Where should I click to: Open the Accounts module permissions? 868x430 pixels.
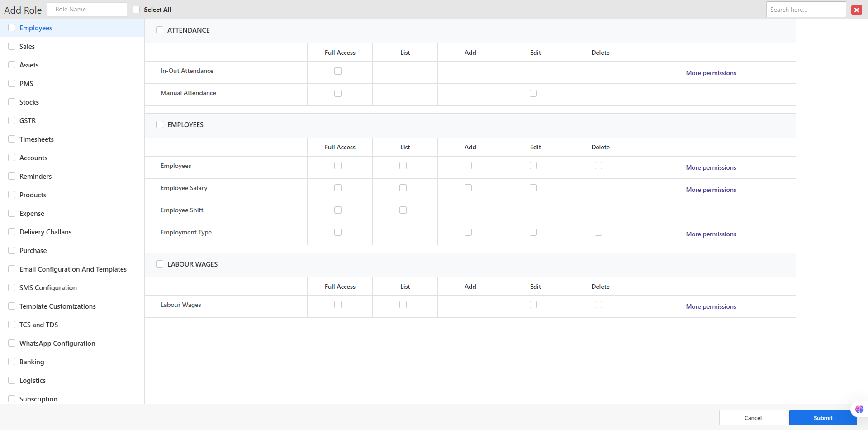tap(33, 158)
